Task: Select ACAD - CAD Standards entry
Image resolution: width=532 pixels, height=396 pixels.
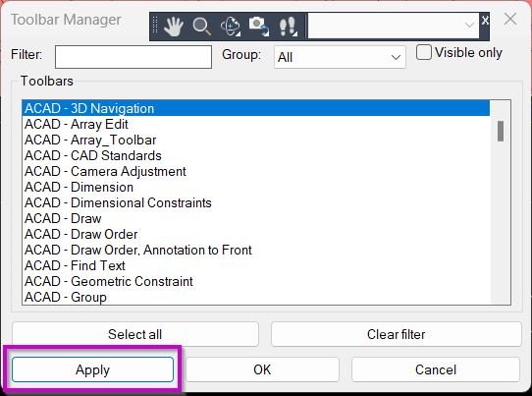Action: 256,155
